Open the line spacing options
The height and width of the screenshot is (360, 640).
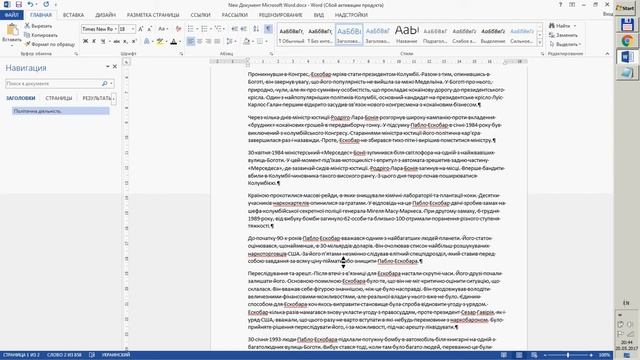tap(231, 41)
